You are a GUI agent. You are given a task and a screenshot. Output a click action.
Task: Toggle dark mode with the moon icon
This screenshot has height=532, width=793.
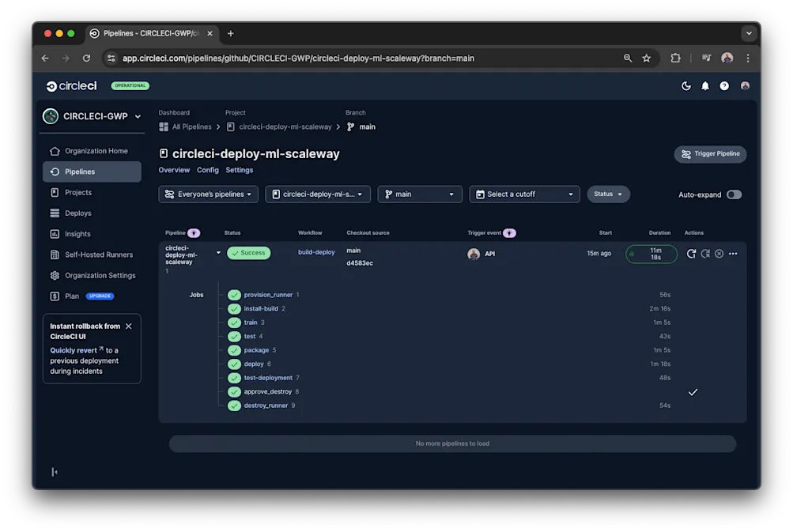click(x=685, y=85)
